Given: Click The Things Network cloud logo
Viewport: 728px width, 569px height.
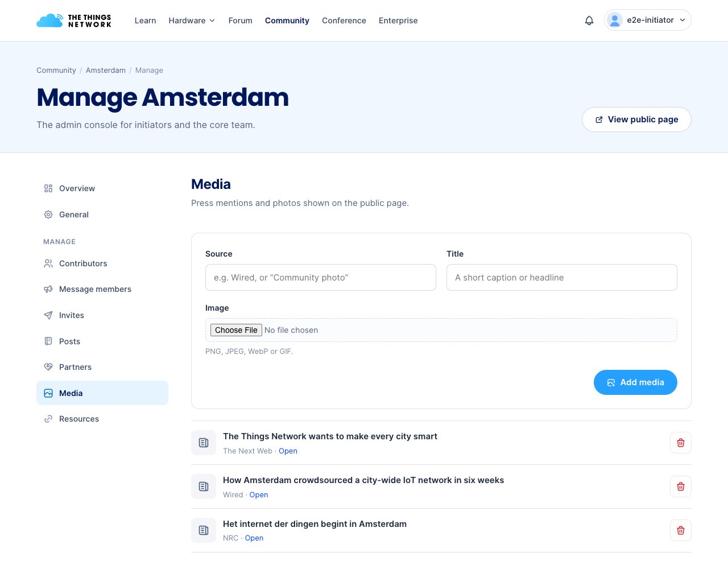Looking at the screenshot, I should pyautogui.click(x=74, y=20).
